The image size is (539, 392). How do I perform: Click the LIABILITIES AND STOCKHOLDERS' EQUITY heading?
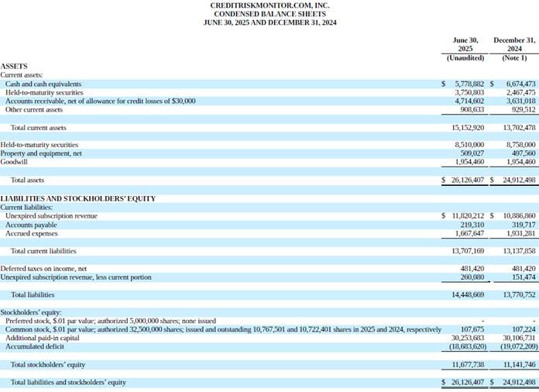(77, 198)
